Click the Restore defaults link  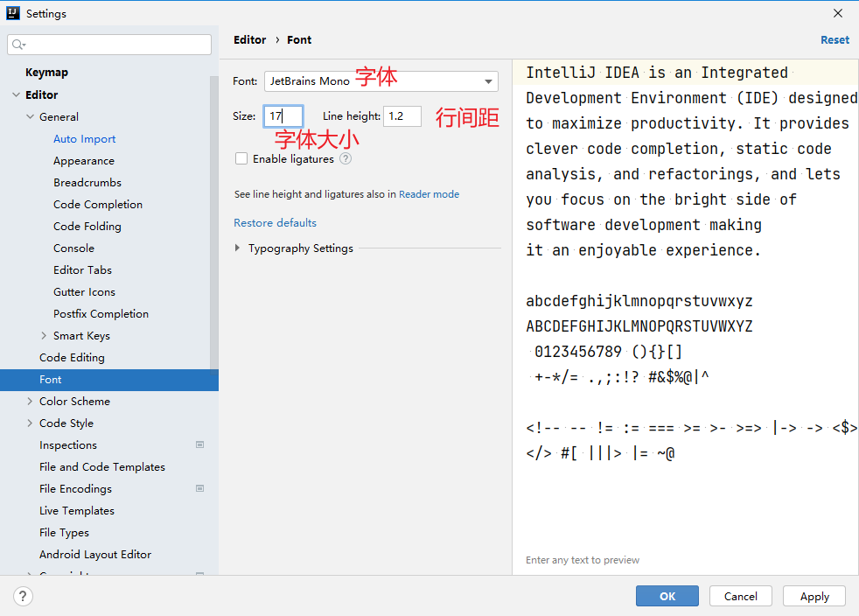click(275, 223)
